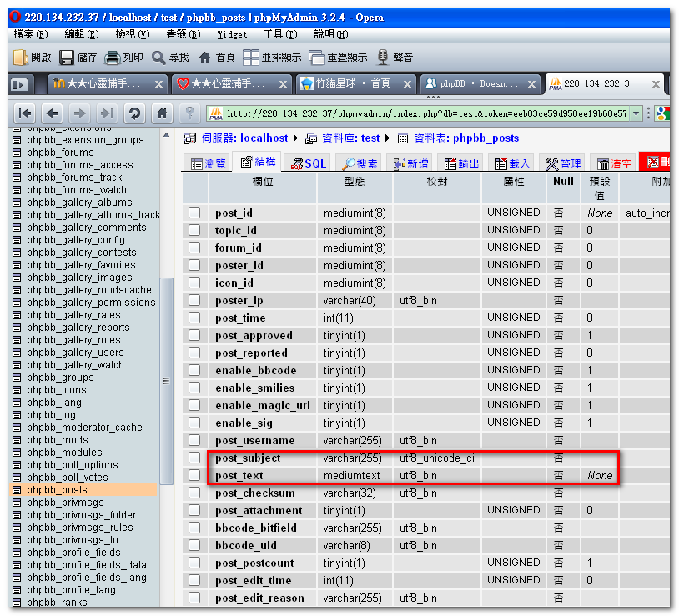
Task: Click the Rewind navigation button
Action: point(25,113)
